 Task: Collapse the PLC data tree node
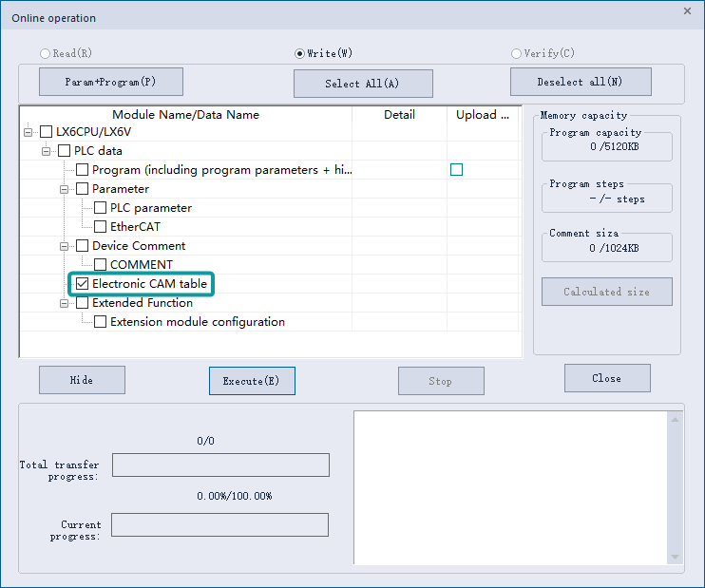[47, 151]
